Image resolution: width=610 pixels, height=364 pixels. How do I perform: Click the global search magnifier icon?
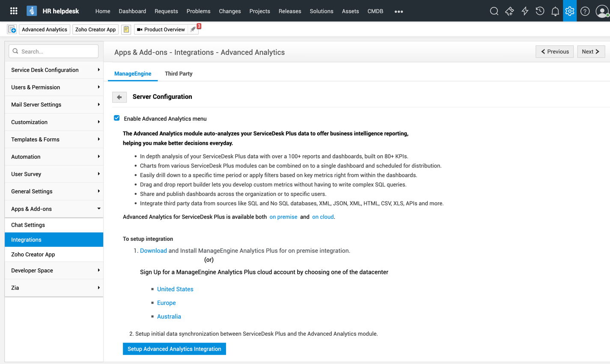click(x=494, y=11)
